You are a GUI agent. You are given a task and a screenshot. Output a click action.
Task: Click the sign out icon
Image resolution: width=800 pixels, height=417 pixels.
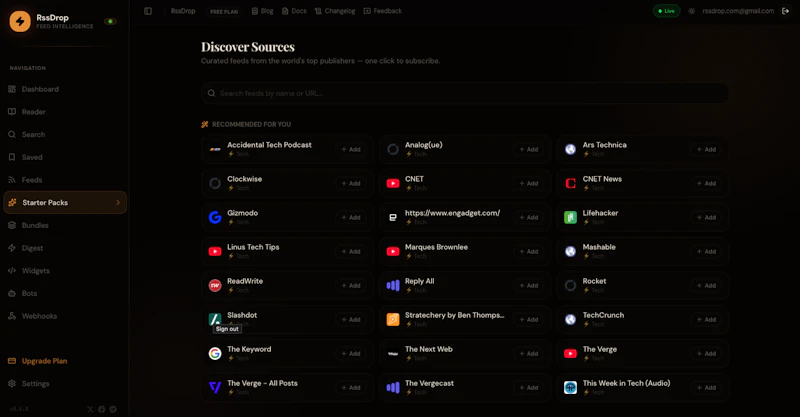point(785,11)
